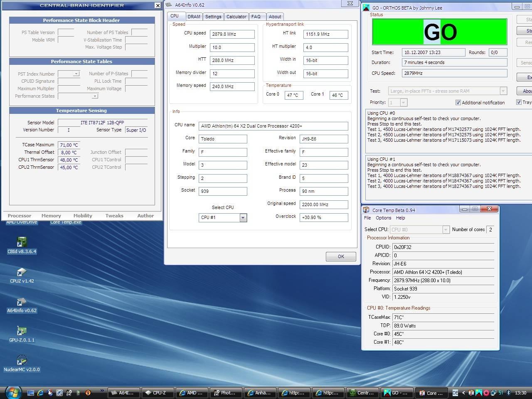Screen dimensions: 532x399
Task: Switch to the DRAM tab in A64Info
Action: point(194,17)
